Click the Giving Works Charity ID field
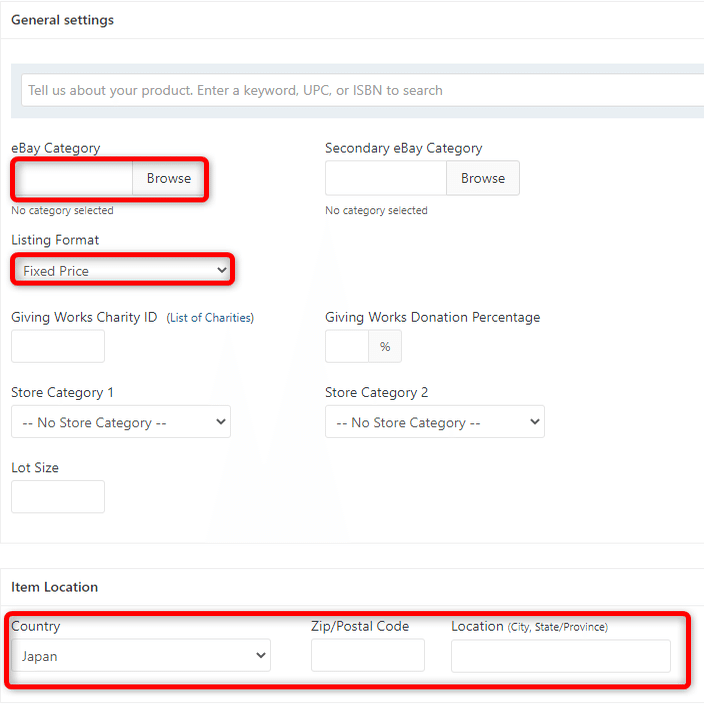Image resolution: width=704 pixels, height=704 pixels. point(58,346)
